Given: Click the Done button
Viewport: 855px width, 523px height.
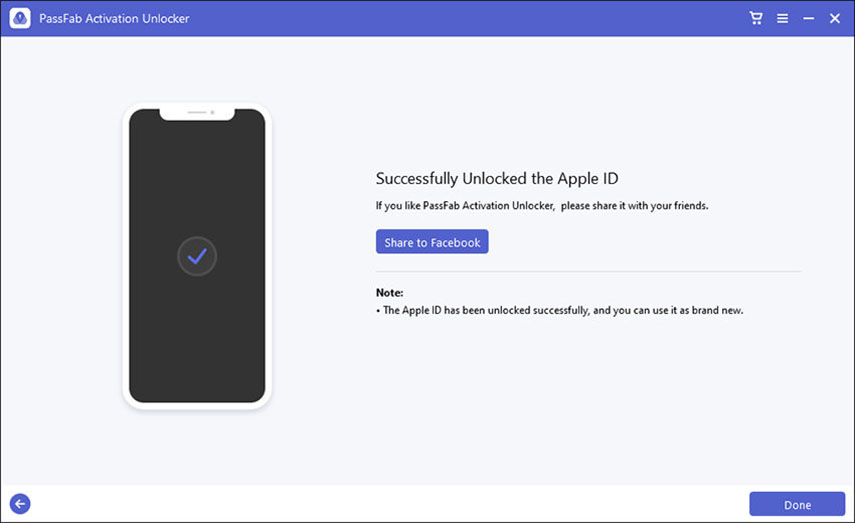Looking at the screenshot, I should pos(797,505).
